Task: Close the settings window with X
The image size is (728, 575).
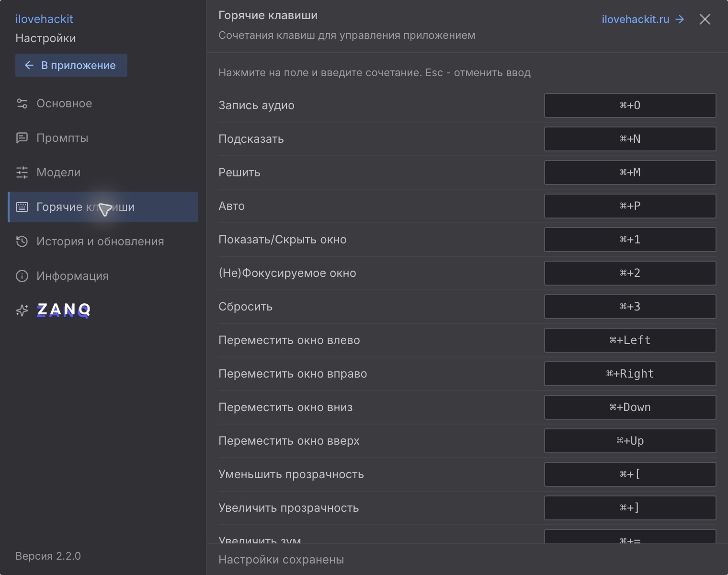Action: click(705, 19)
